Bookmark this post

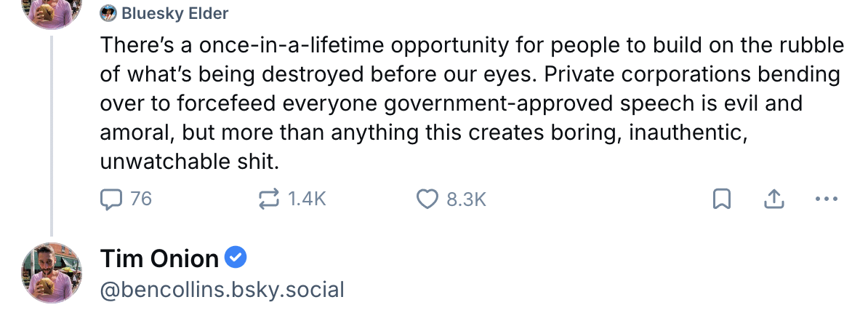click(x=721, y=199)
